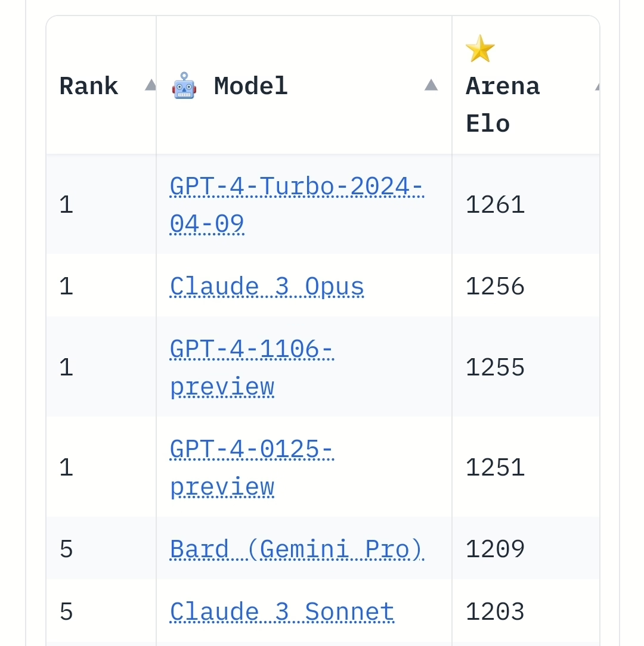Click rank cell in Claude 3 Sonnet row
The image size is (644, 646).
coord(66,612)
